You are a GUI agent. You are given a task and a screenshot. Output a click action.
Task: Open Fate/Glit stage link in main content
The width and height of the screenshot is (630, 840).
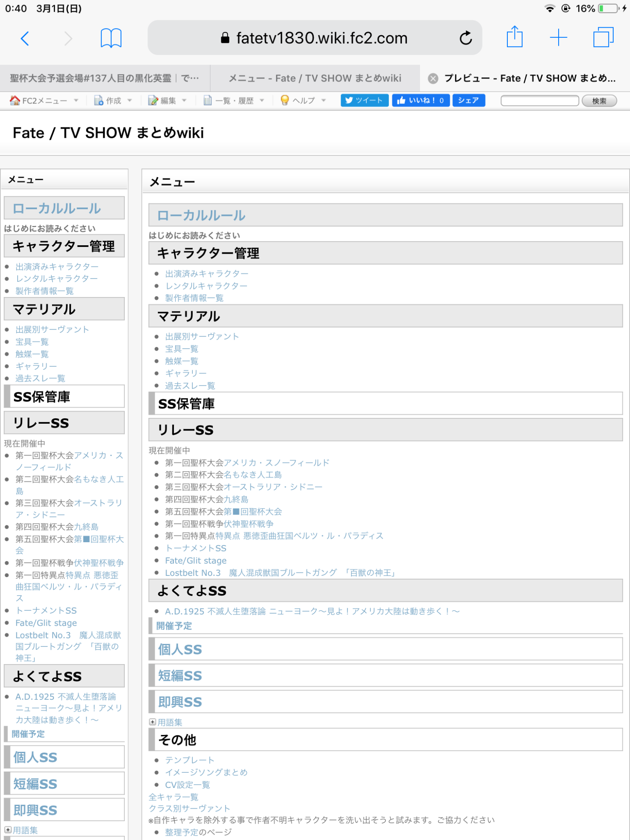(196, 561)
